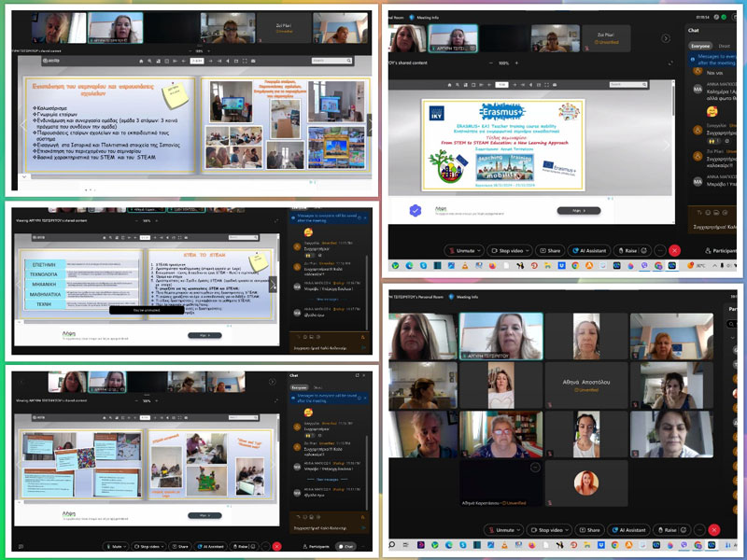
Task: Switch to Direct chat tab in Erasmus+ slide window
Action: (x=725, y=45)
